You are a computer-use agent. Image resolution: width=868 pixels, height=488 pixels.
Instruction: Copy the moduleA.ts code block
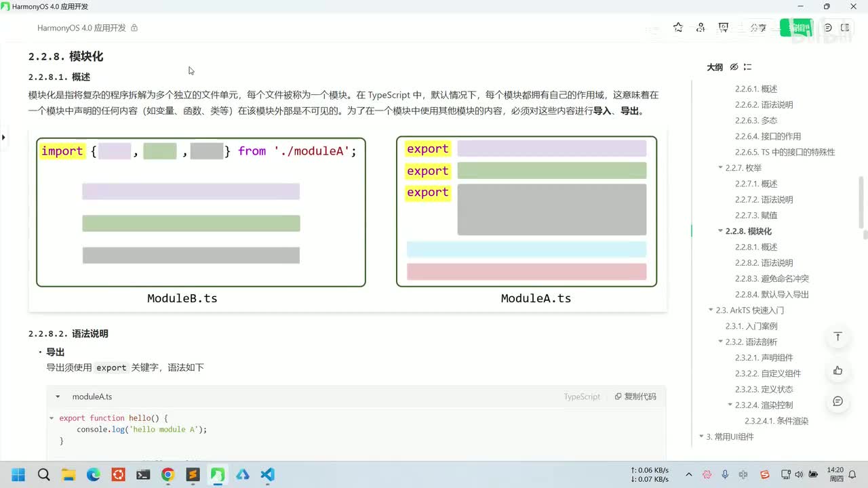pyautogui.click(x=635, y=396)
